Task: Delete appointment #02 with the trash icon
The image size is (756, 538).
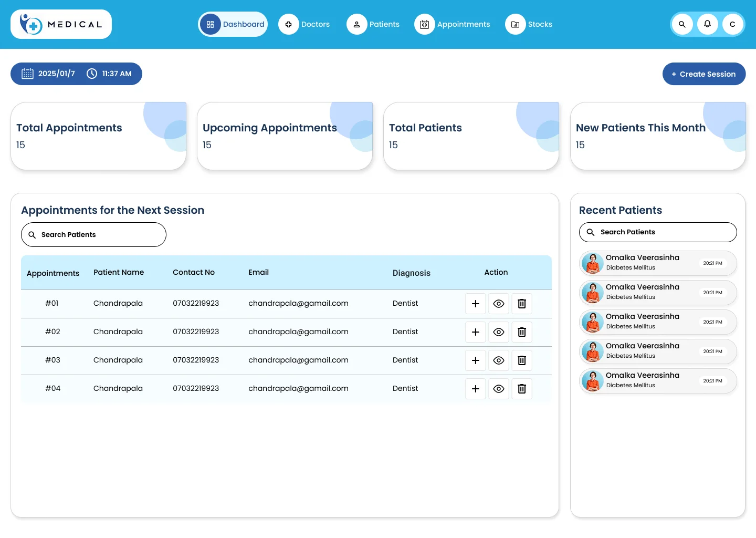Action: pos(522,332)
